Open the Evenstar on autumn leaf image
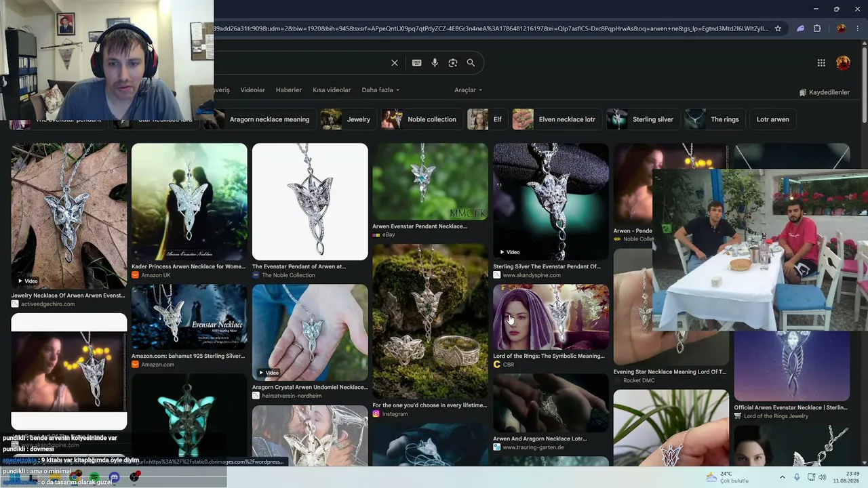 pos(68,216)
